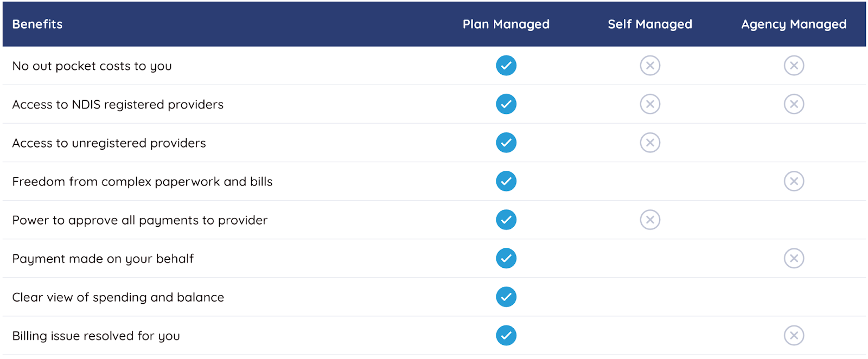Screen dimensions: 868x359
Task: Click the Plan Managed checkmark for spending and balance
Action: click(x=506, y=297)
